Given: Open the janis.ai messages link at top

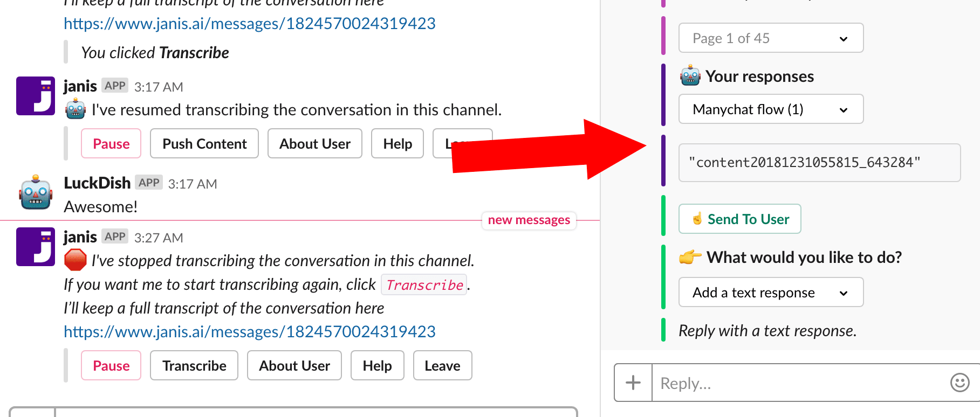Looking at the screenshot, I should coord(250,23).
